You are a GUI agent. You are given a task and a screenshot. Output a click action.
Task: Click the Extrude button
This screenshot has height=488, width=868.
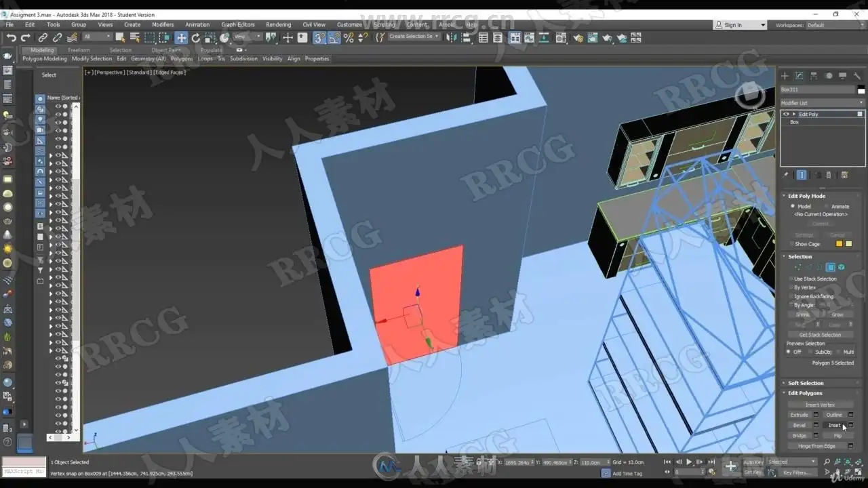pyautogui.click(x=800, y=415)
